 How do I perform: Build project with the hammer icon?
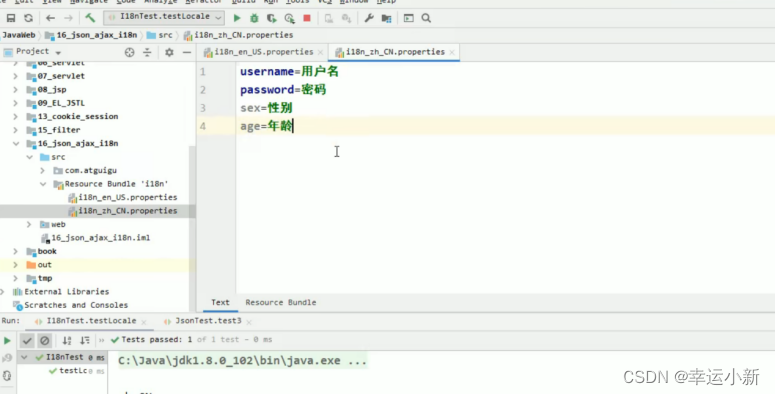(x=90, y=18)
